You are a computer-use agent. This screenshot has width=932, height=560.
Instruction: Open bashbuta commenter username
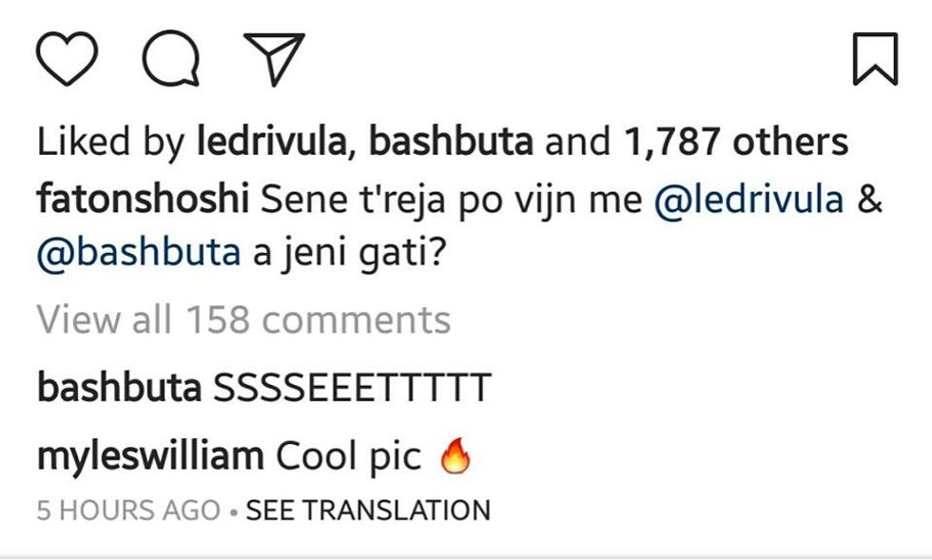point(119,388)
